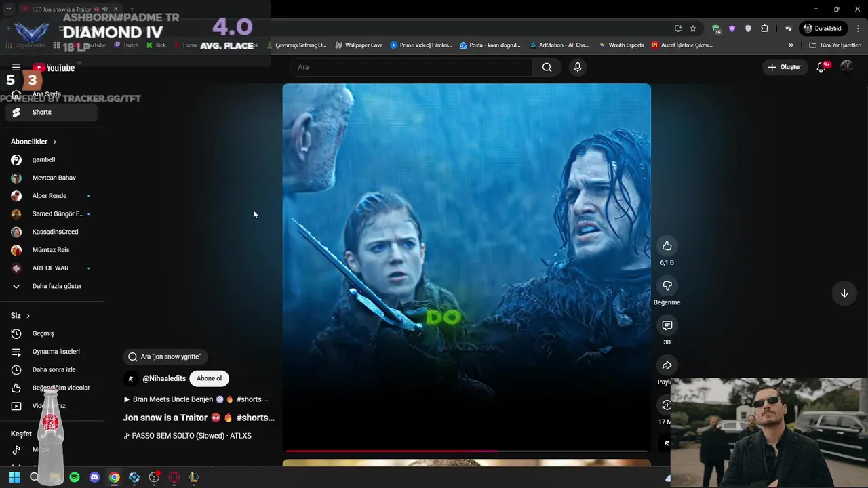The width and height of the screenshot is (868, 488).
Task: Toggle the YouTube hamburger guide menu
Action: (16, 68)
